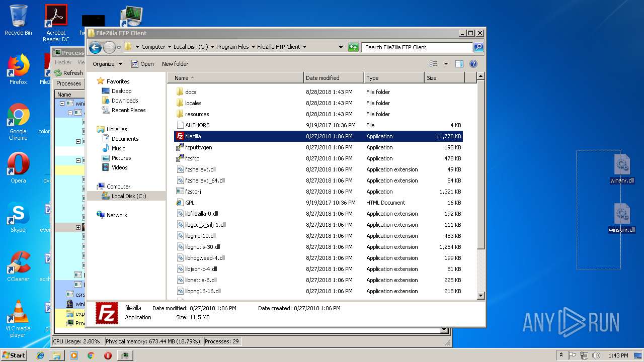Toggle the preview pane button
This screenshot has width=644, height=362.
[459, 64]
